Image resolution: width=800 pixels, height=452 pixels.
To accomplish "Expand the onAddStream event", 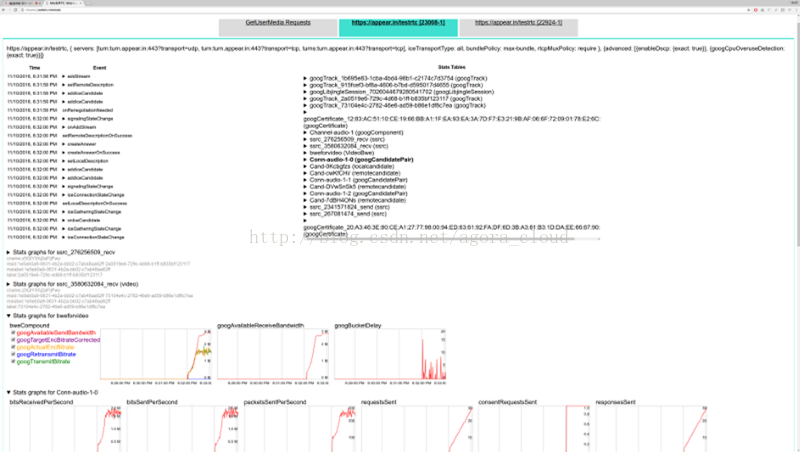I will [x=64, y=127].
